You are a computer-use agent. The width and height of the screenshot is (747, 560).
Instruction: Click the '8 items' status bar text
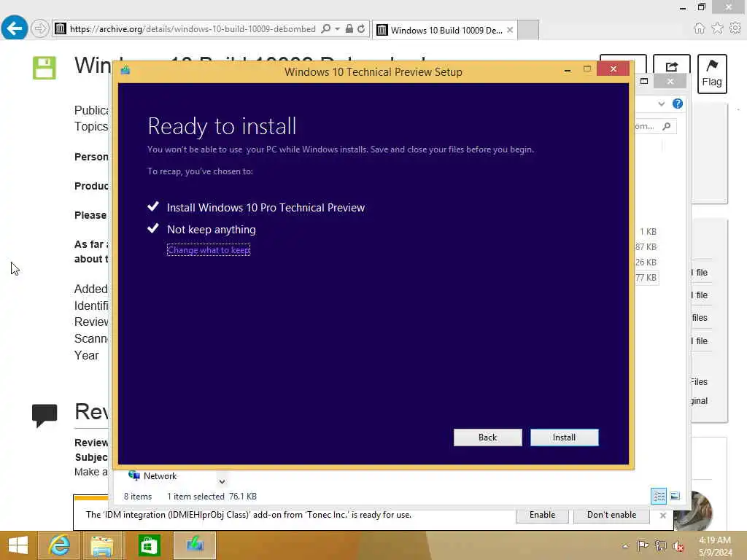138,496
